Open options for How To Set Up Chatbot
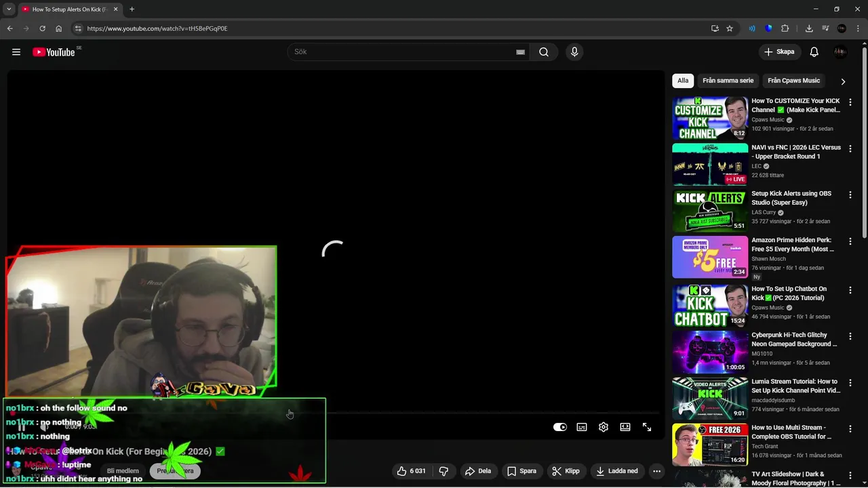Viewport: 868px width, 488px height. [850, 290]
